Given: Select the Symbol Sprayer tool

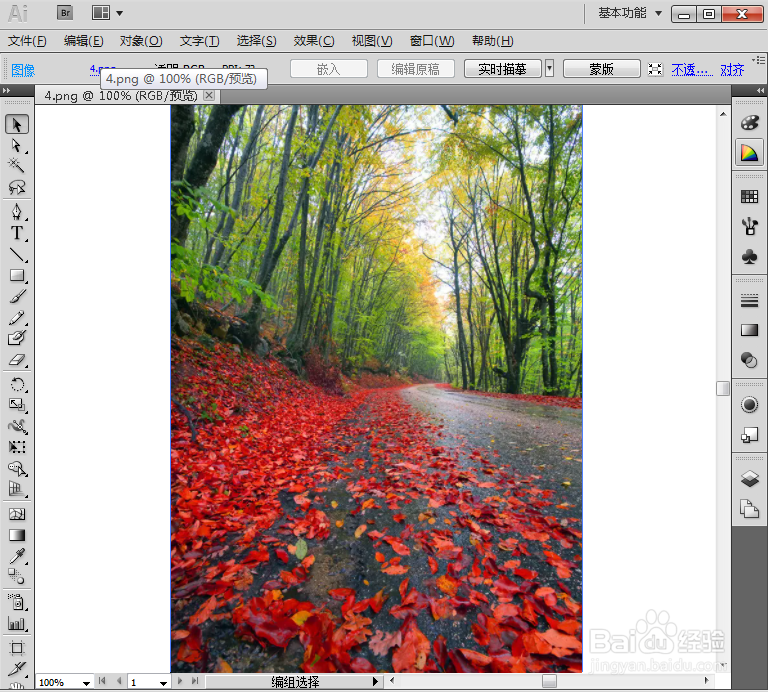Looking at the screenshot, I should point(17,601).
